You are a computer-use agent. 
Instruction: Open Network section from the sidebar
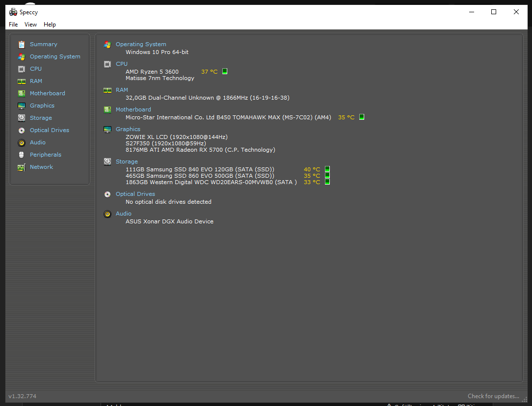41,167
